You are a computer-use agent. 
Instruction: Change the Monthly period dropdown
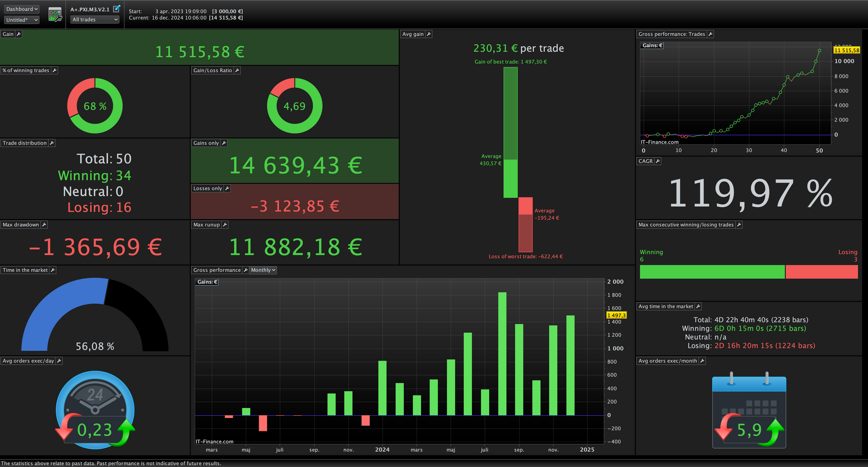263,270
